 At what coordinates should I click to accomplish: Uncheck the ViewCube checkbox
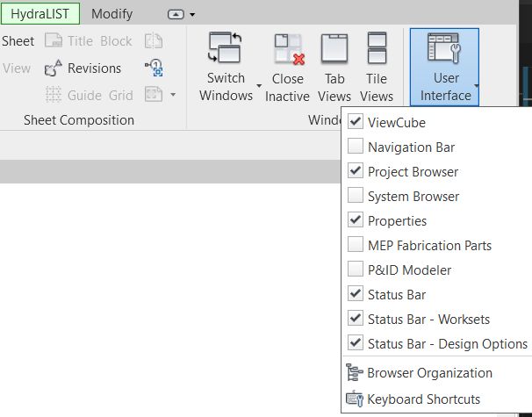[x=356, y=121]
